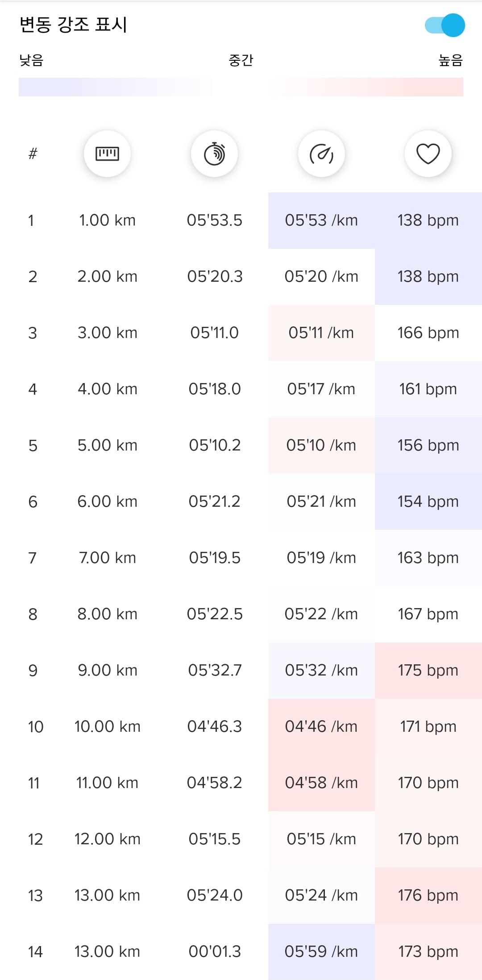This screenshot has height=980, width=482.
Task: Tap the heart rate column icon
Action: point(428,154)
